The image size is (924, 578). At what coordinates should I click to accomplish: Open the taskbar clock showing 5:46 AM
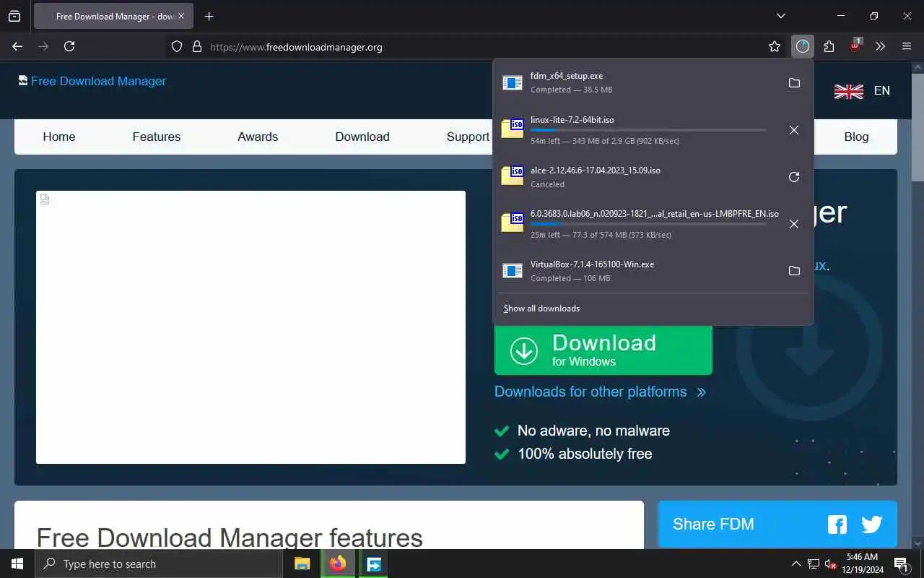[862, 564]
